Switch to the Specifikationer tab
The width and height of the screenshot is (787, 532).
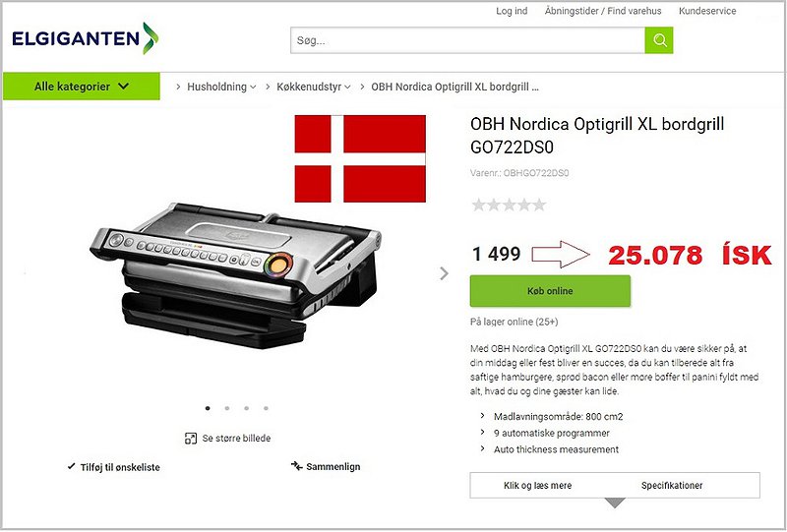(x=672, y=486)
